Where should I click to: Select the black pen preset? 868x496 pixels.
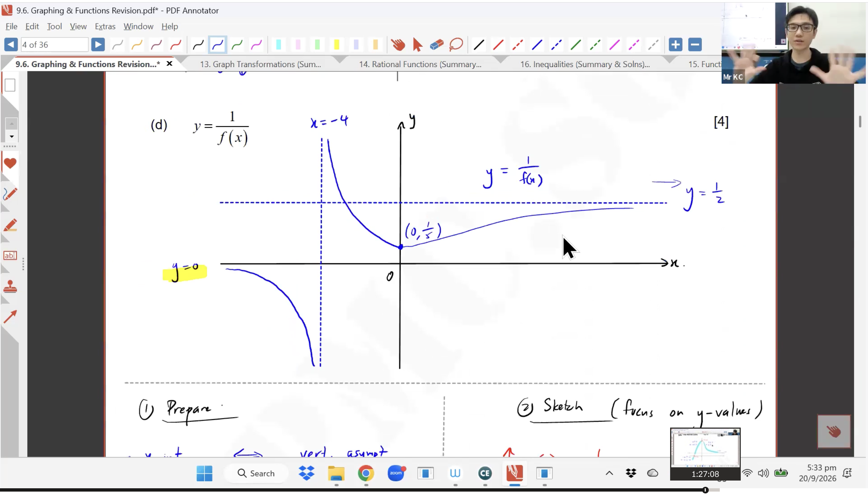pyautogui.click(x=198, y=45)
